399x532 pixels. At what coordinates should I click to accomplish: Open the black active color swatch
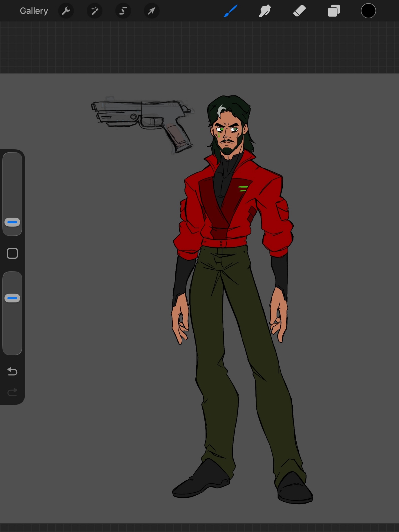click(x=368, y=11)
